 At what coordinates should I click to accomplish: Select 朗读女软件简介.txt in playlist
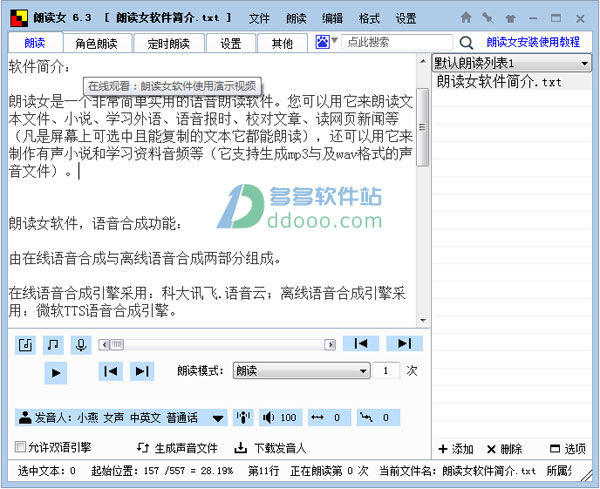coord(512,82)
